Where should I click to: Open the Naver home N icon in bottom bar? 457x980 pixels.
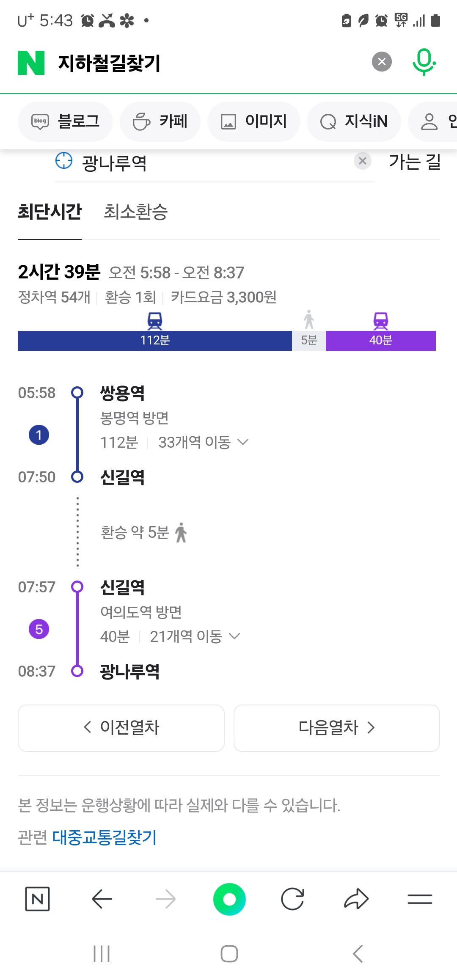click(38, 899)
